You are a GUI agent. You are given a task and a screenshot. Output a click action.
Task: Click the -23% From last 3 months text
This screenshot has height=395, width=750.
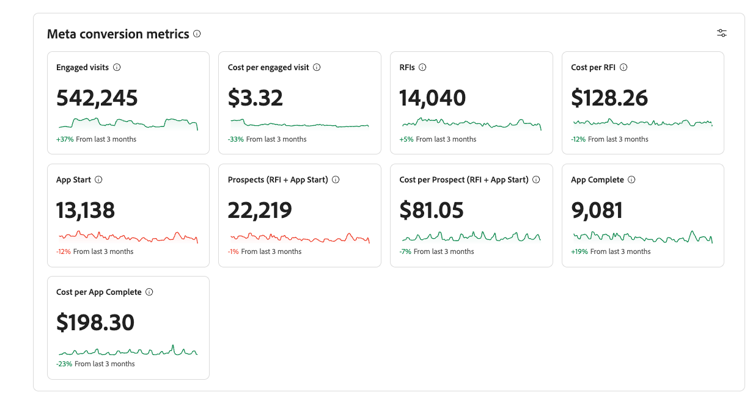95,364
